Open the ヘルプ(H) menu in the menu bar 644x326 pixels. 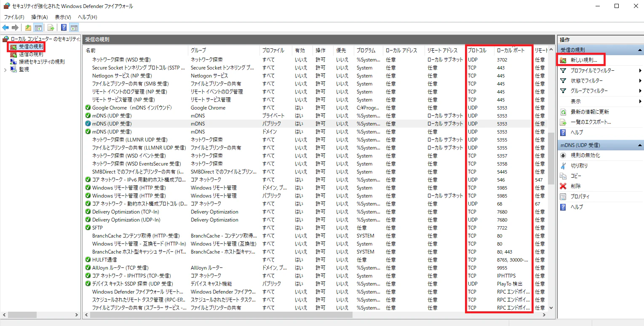[88, 17]
